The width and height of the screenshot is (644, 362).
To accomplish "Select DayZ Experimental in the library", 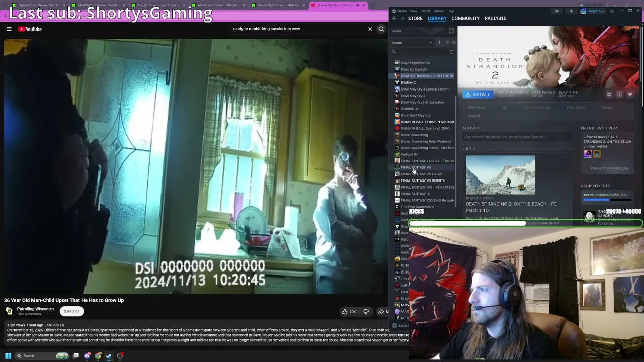I will [416, 63].
